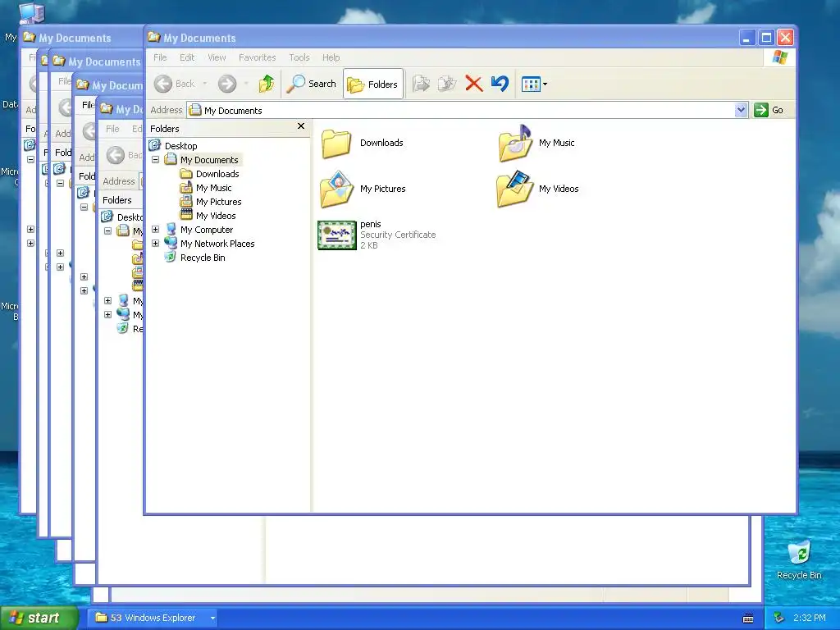Open the Search pane
This screenshot has height=630, width=840.
pos(311,84)
